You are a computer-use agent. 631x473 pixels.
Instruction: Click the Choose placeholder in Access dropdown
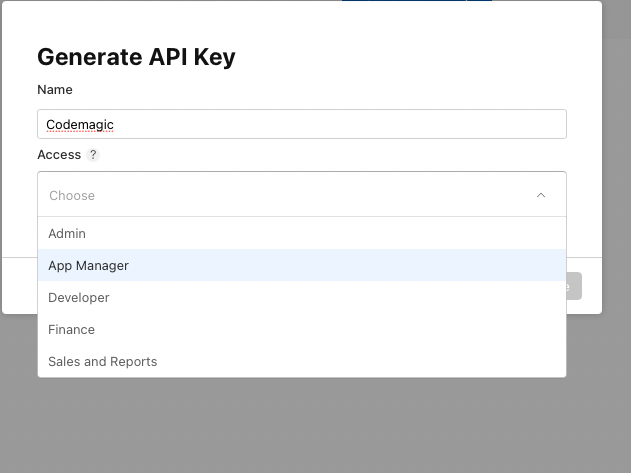tap(72, 195)
